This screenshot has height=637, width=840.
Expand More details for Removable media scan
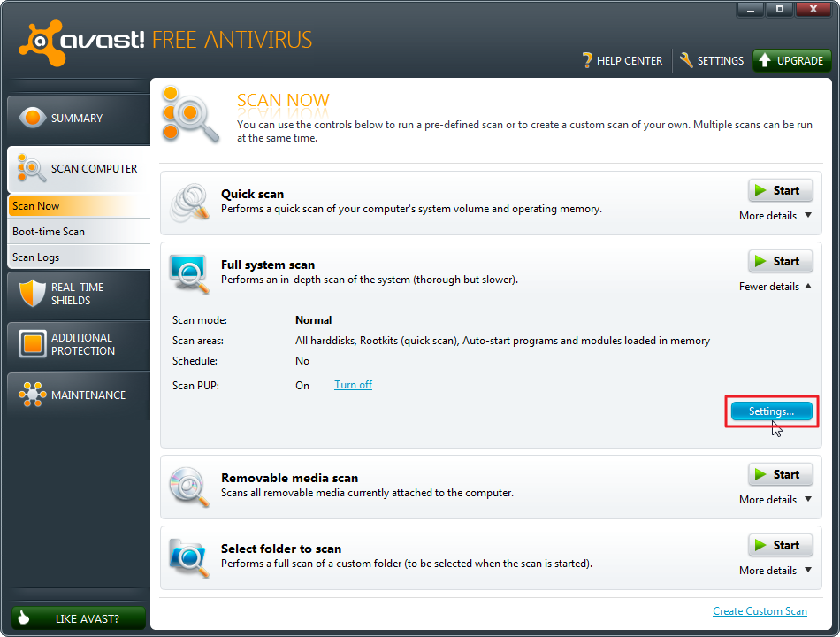coord(775,500)
